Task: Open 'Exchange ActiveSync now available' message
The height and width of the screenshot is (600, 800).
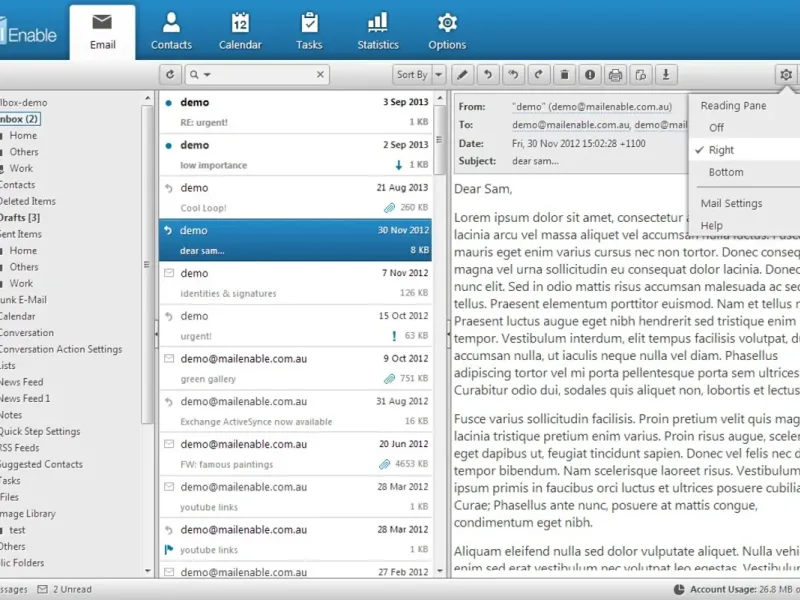Action: point(295,411)
